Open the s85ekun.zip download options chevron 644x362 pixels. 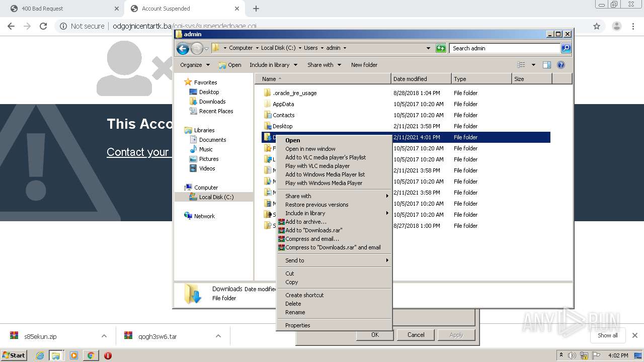[104, 336]
